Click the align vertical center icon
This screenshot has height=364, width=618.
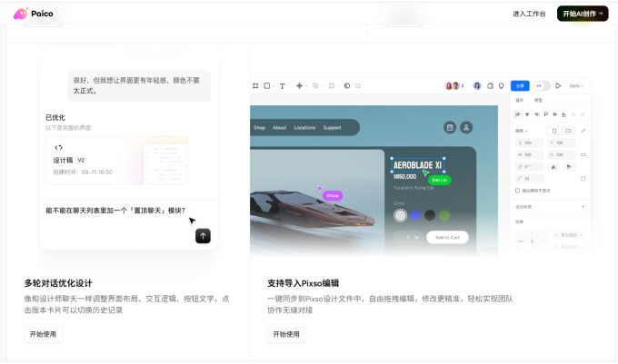[555, 114]
